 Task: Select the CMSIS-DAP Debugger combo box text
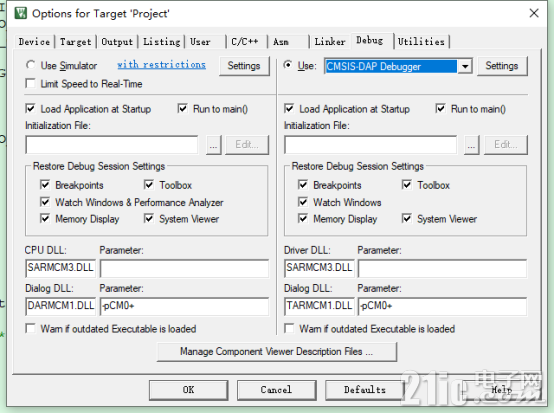point(391,66)
